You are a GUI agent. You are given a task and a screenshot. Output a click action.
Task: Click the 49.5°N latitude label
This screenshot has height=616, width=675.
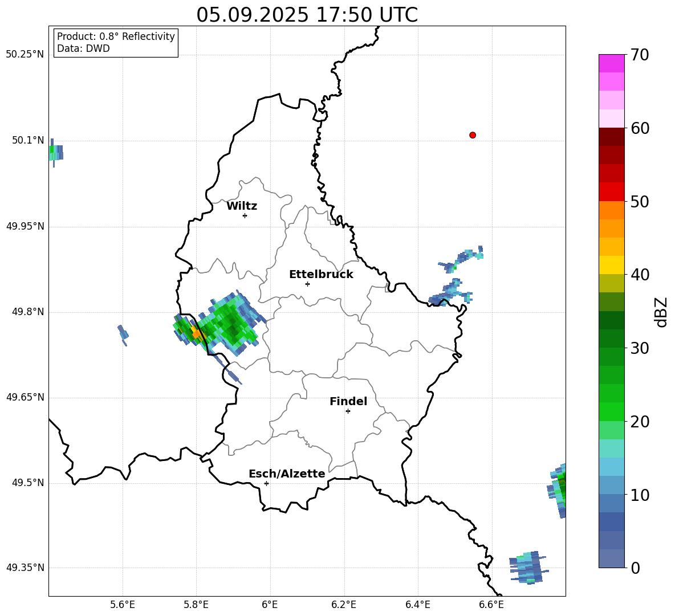pyautogui.click(x=27, y=483)
